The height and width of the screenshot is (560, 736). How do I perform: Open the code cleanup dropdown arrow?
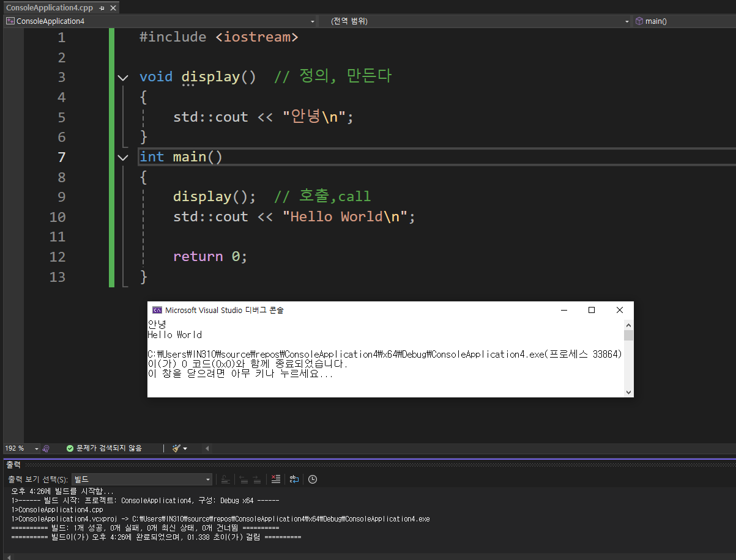click(x=185, y=449)
